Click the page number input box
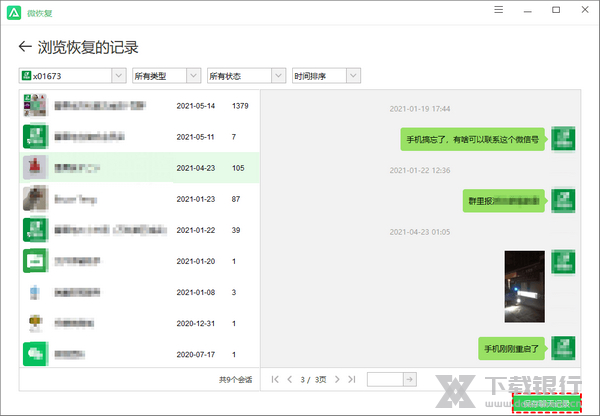This screenshot has width=600, height=416. click(385, 379)
